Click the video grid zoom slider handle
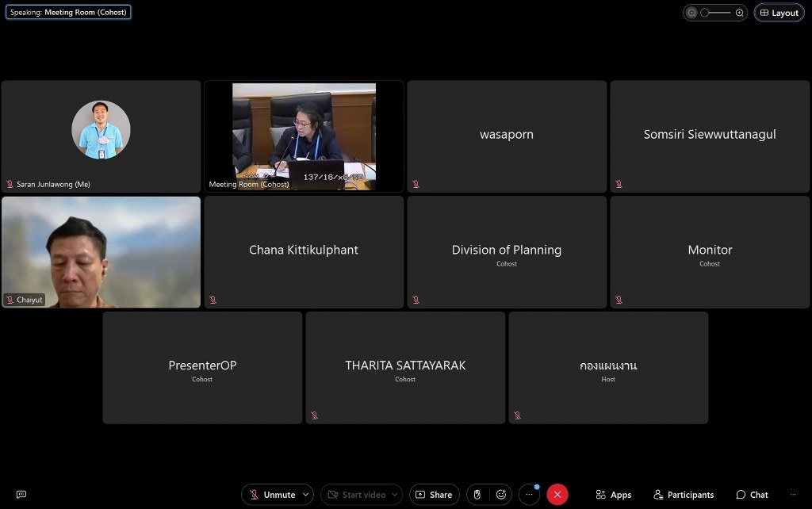812x509 pixels. (x=704, y=13)
